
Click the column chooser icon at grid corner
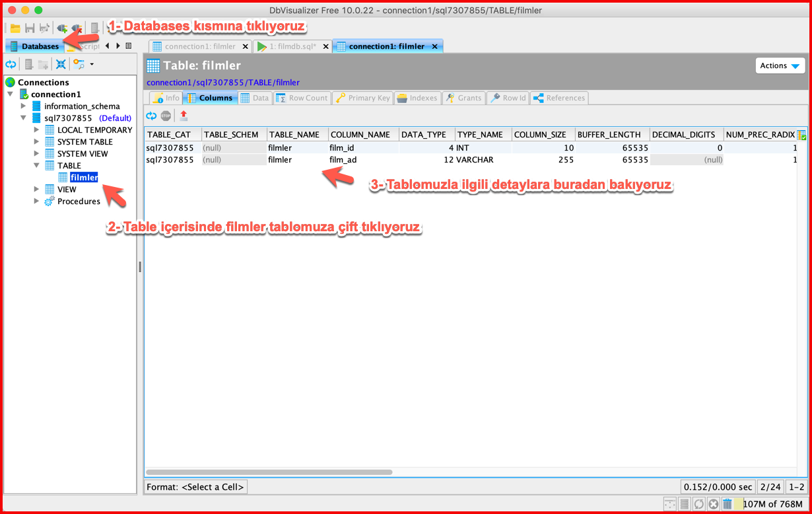802,135
